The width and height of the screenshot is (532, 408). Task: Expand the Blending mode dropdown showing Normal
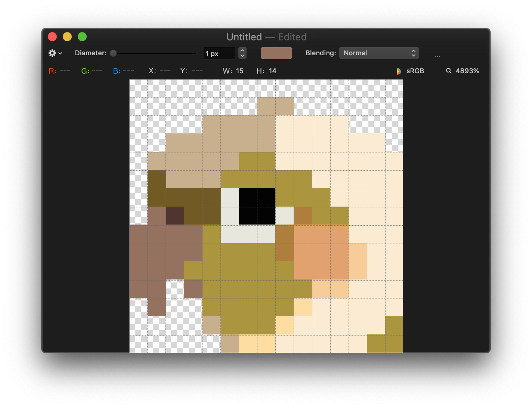(x=379, y=53)
